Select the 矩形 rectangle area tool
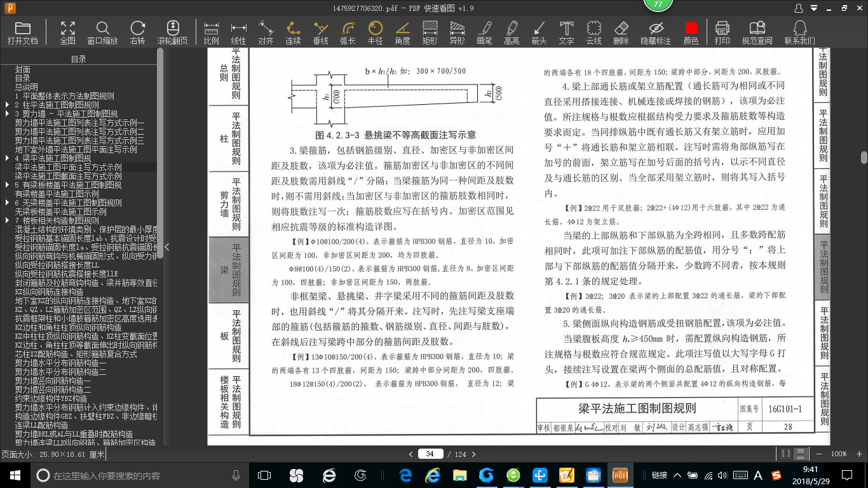This screenshot has height=488, width=868. coord(430,32)
